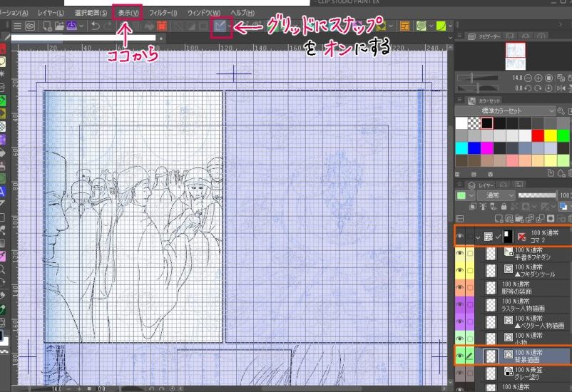Open the ウィンドウ(W) menu
Viewport: 572px width, 392px height.
click(x=203, y=13)
